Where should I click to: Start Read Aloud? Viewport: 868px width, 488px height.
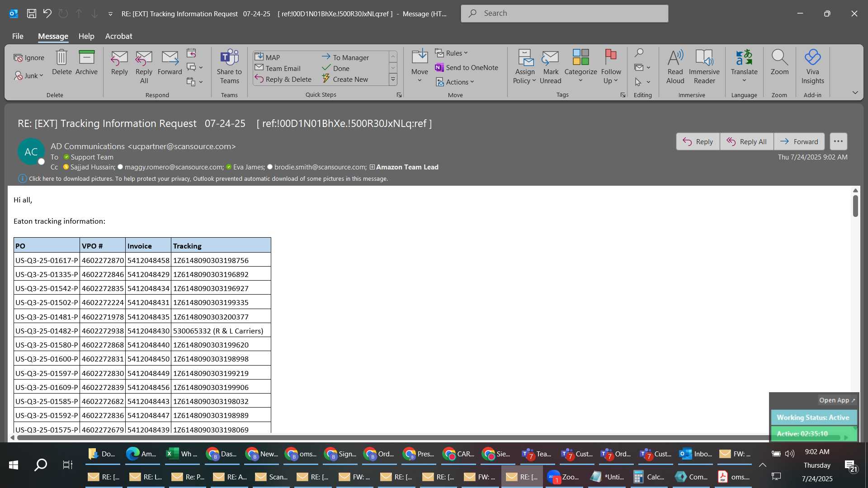coord(675,67)
